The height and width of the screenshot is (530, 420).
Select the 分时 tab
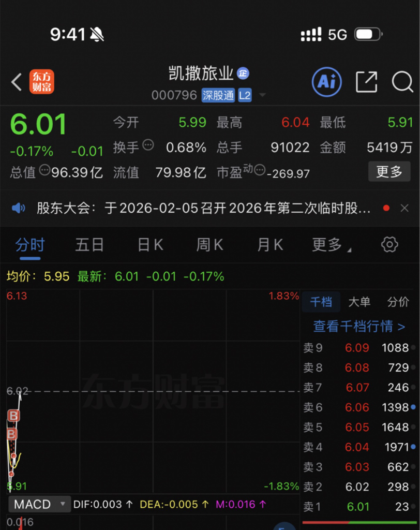(30, 245)
